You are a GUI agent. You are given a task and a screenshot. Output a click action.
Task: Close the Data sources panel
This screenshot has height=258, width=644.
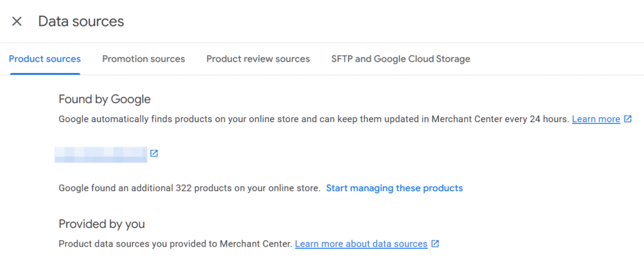[x=17, y=21]
